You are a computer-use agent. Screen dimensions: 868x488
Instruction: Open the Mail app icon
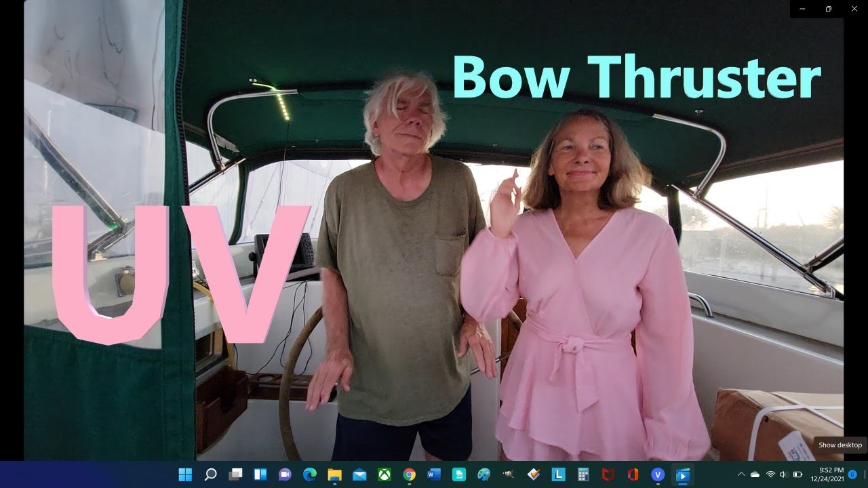(359, 474)
